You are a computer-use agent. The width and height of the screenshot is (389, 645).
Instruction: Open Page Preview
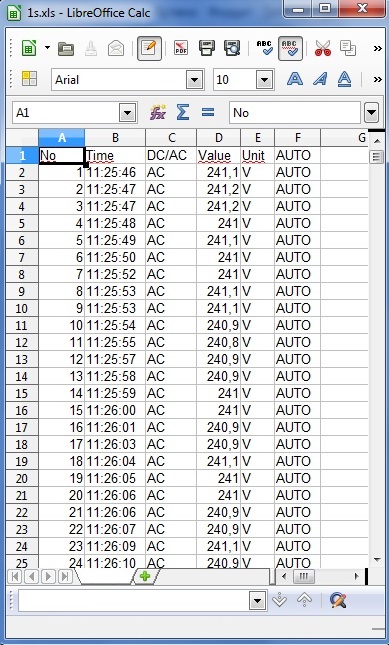pos(232,49)
